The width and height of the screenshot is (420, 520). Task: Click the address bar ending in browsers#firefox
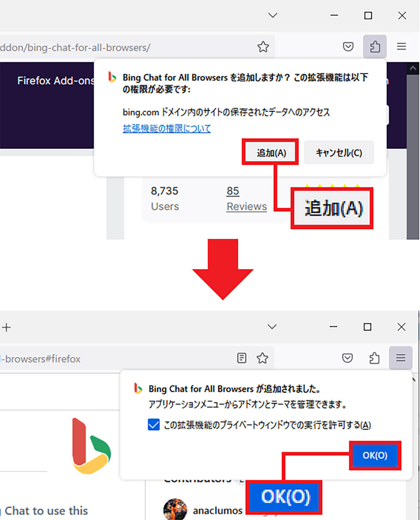136,358
